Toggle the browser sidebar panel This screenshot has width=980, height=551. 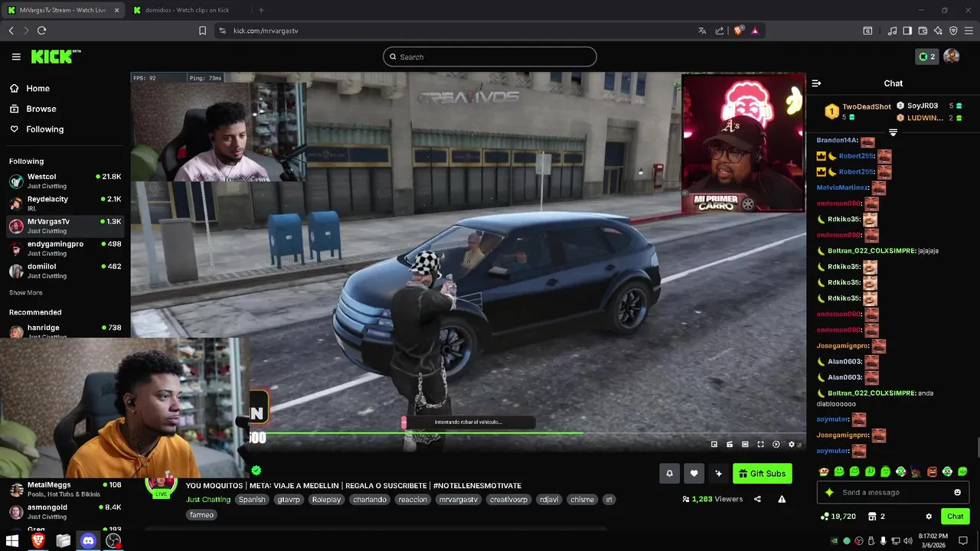click(907, 31)
